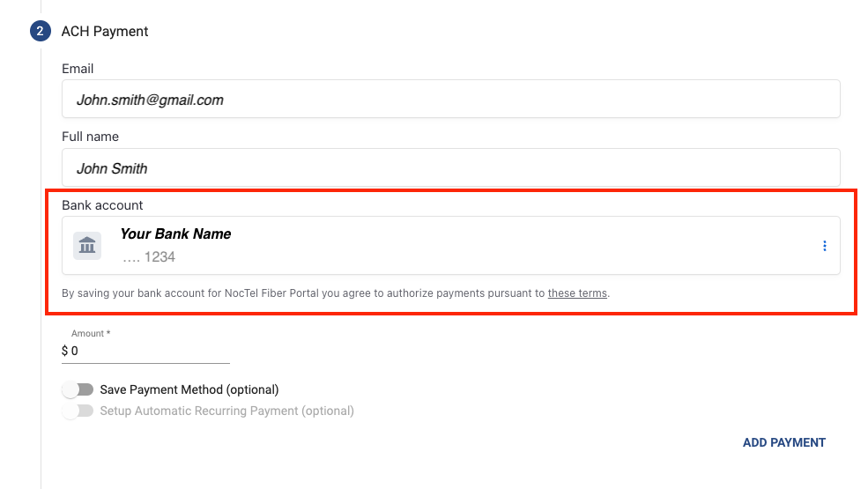Focus the Email input field
The image size is (868, 489).
click(450, 100)
